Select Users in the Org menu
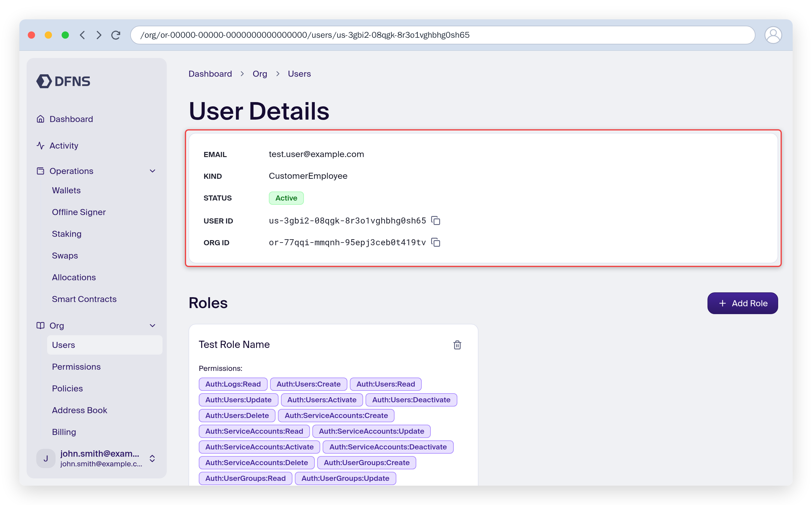812x505 pixels. point(105,345)
